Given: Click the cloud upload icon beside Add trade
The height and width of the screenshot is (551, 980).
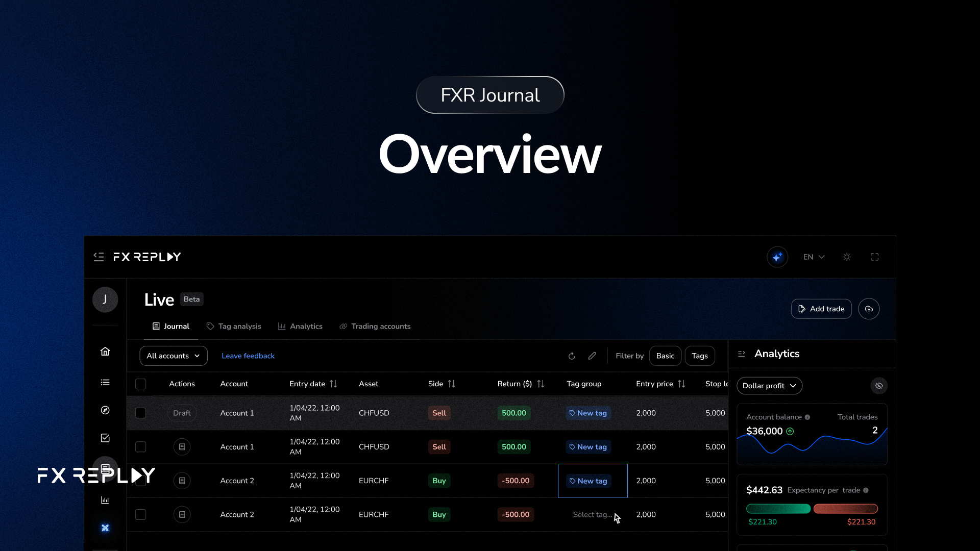Looking at the screenshot, I should (x=869, y=309).
